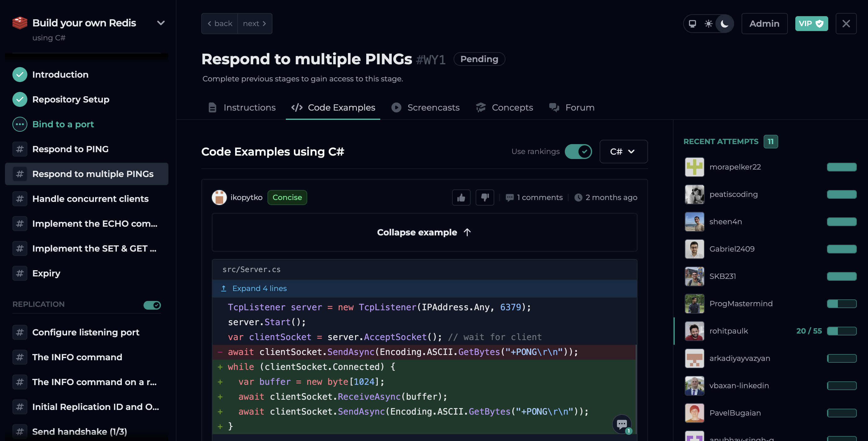The image size is (868, 441).
Task: Click the Bind to a port in-progress icon
Action: point(20,124)
